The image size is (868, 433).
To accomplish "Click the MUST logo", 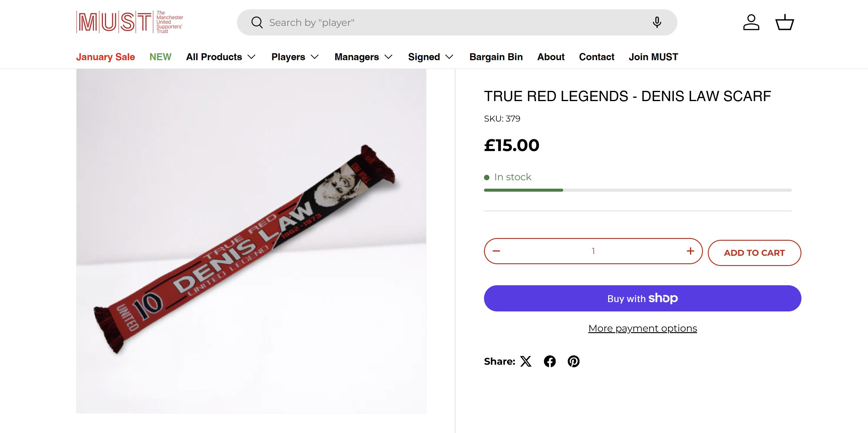I will click(130, 22).
